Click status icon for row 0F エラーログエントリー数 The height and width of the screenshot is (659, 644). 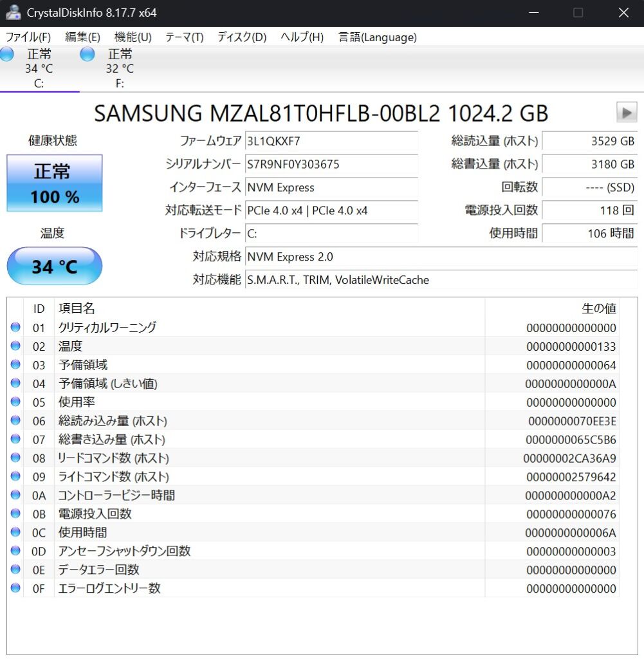15,588
